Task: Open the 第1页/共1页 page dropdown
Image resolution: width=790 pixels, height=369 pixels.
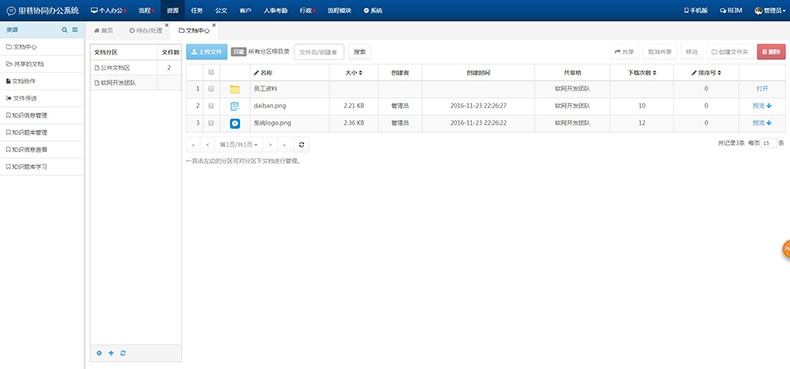Action: coord(239,145)
